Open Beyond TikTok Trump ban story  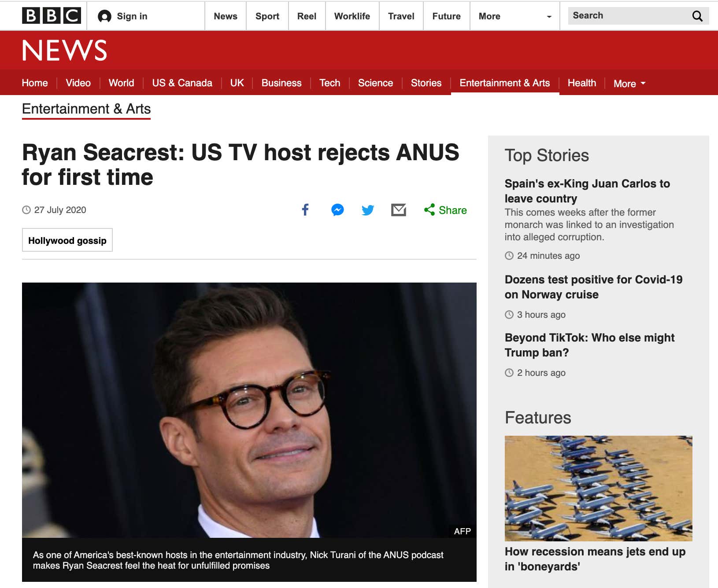pyautogui.click(x=589, y=345)
